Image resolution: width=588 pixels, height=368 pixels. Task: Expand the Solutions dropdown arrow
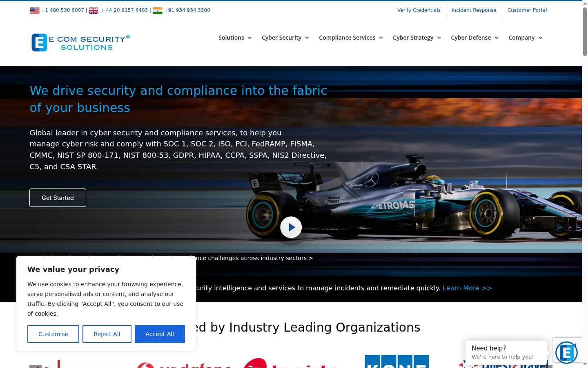[249, 38]
